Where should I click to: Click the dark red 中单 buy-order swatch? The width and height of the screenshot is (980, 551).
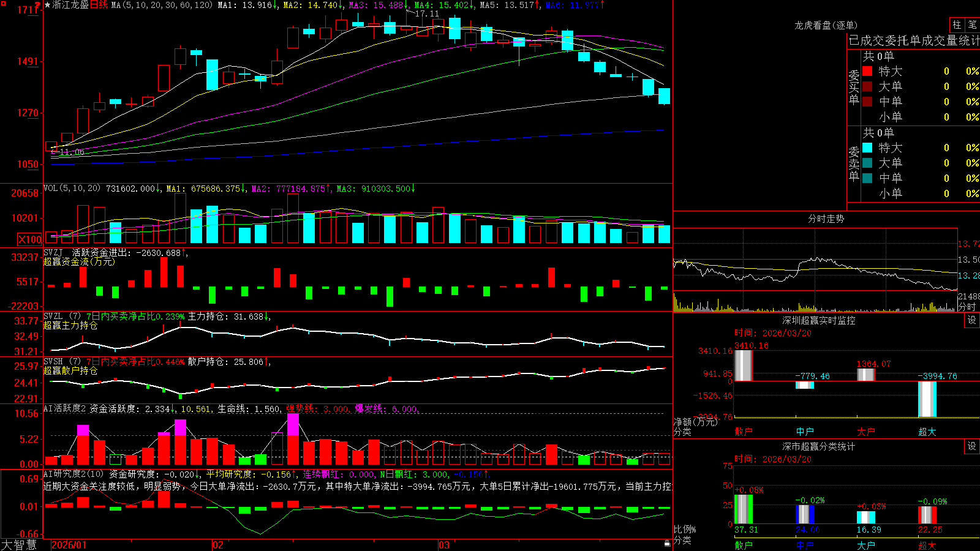(x=867, y=102)
